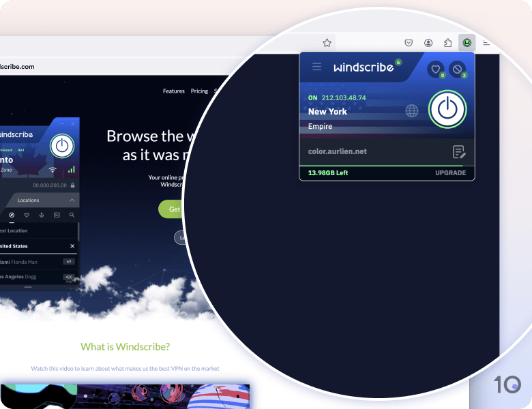Click the demo locations list scrollbar

[x=78, y=232]
